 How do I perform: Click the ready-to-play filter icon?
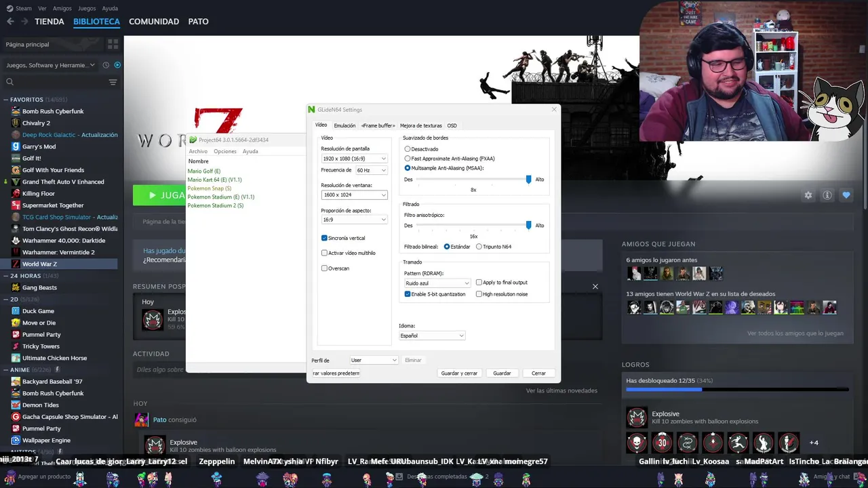pyautogui.click(x=117, y=65)
